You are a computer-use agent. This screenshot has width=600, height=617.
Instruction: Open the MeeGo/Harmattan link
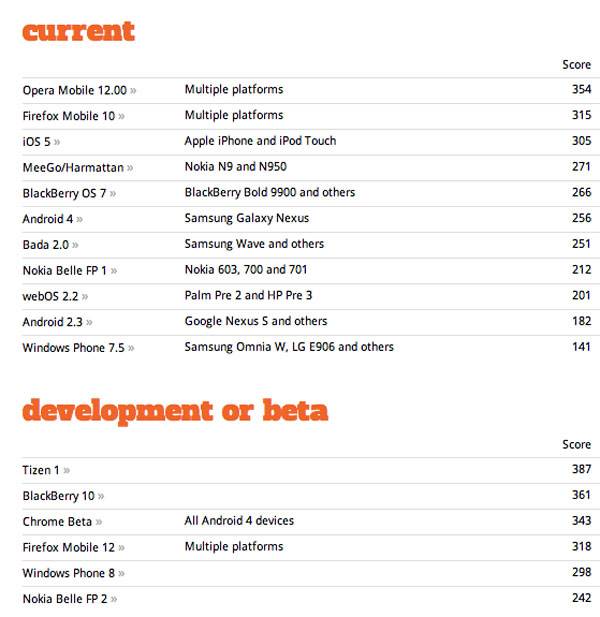pos(78,168)
